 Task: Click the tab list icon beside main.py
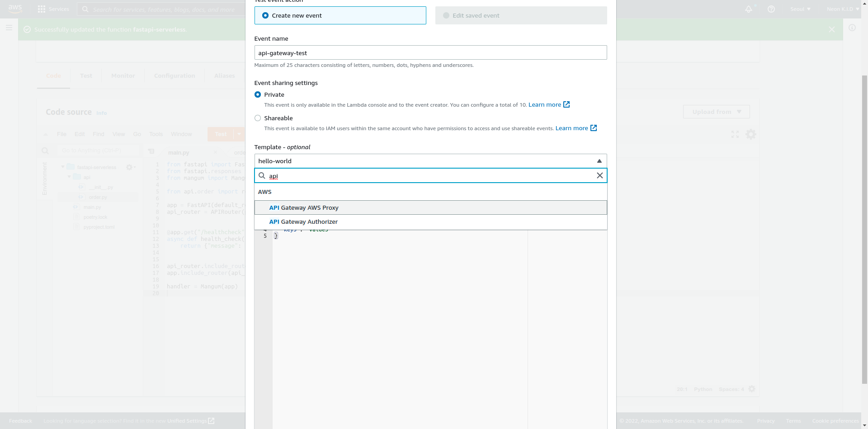151,151
